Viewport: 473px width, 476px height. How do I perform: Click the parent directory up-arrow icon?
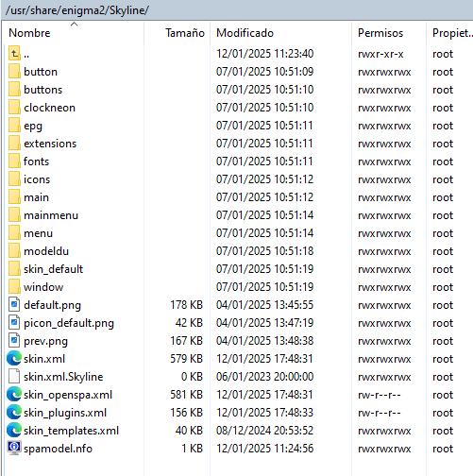(14, 54)
